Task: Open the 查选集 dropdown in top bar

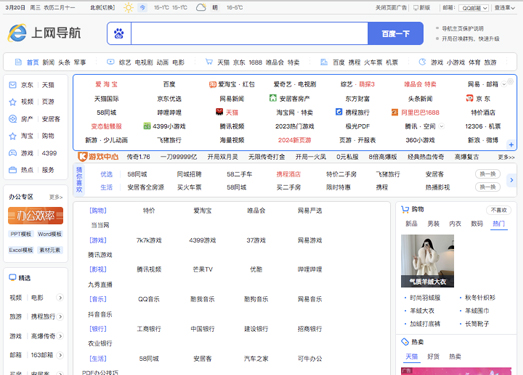Action: pos(505,7)
